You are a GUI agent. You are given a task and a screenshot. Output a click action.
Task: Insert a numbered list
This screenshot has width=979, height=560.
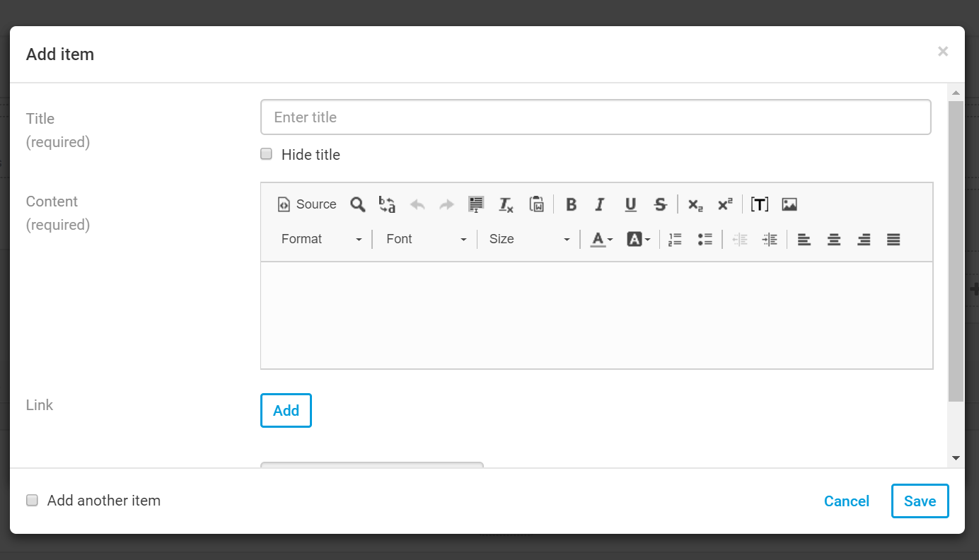coord(675,239)
